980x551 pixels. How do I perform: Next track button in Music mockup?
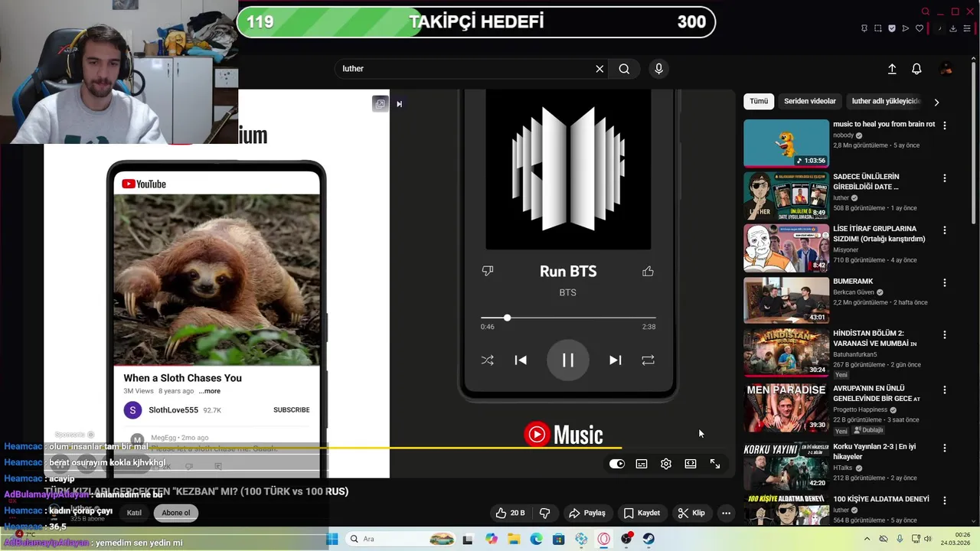click(x=615, y=360)
